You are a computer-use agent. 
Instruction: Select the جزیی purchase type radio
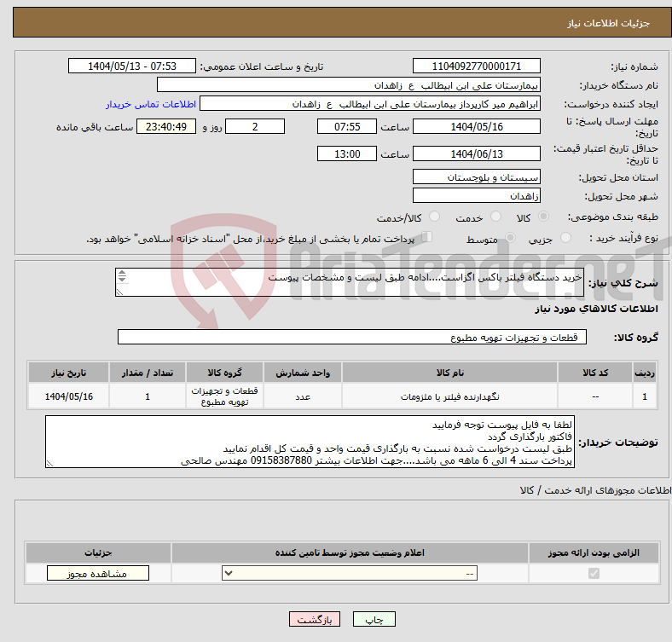click(x=565, y=237)
